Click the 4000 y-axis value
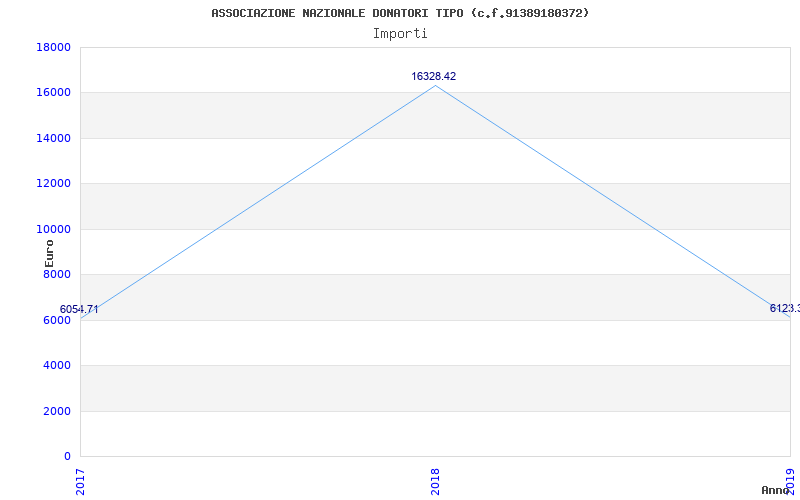The height and width of the screenshot is (500, 800). coord(56,366)
